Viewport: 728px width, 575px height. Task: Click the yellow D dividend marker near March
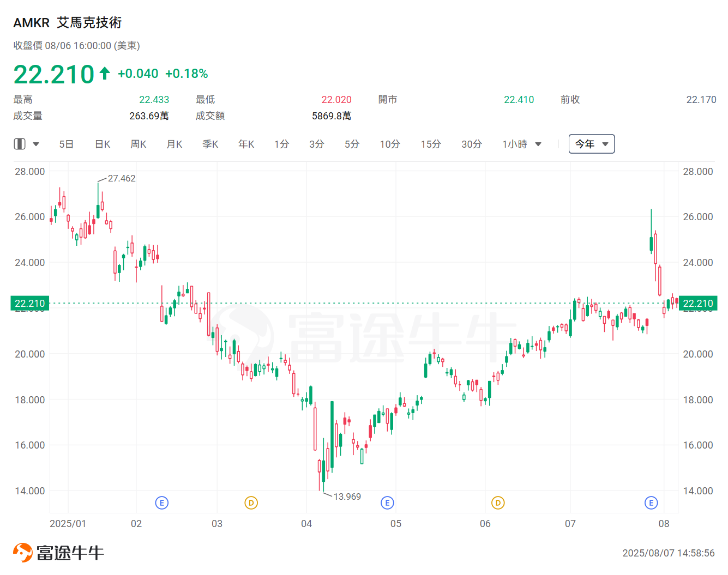251,503
